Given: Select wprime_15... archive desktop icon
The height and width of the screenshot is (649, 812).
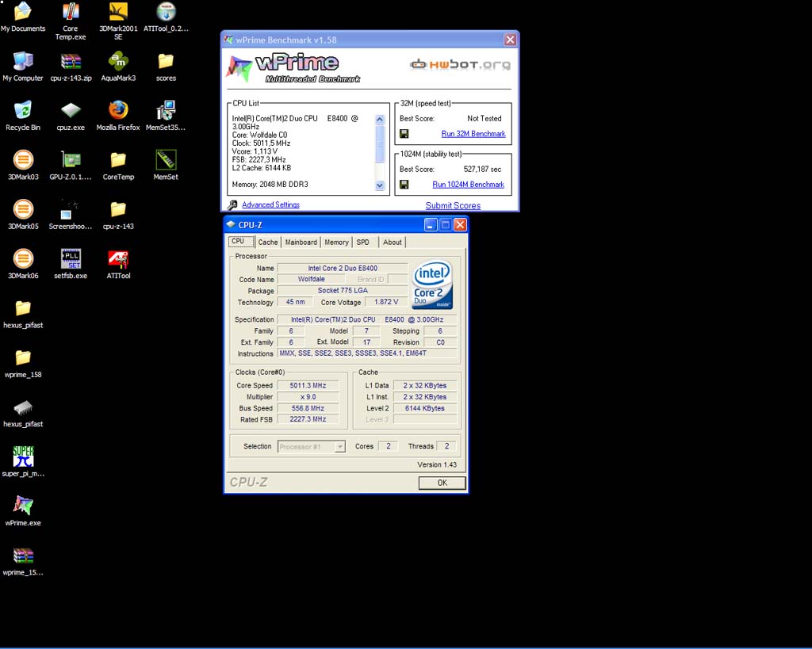Looking at the screenshot, I should click(x=23, y=561).
